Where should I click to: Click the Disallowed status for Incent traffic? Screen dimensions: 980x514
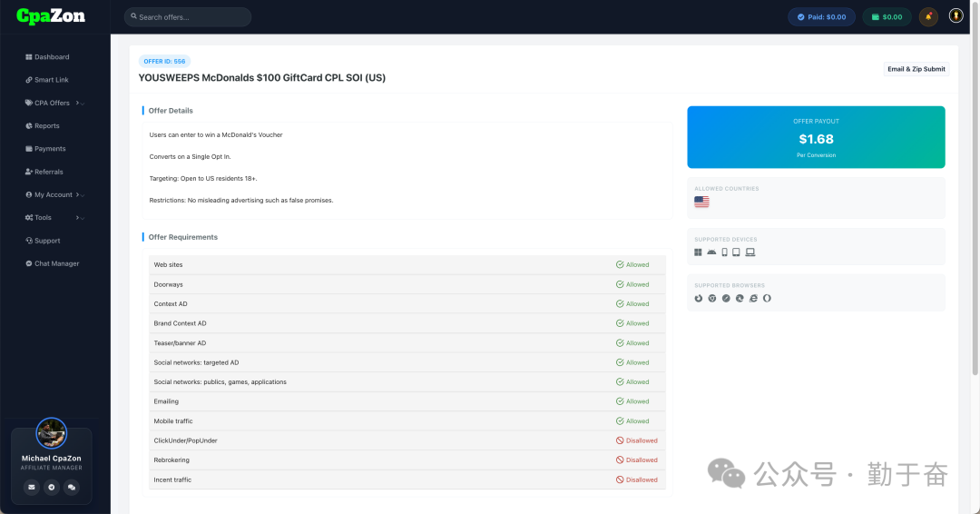[x=637, y=479]
